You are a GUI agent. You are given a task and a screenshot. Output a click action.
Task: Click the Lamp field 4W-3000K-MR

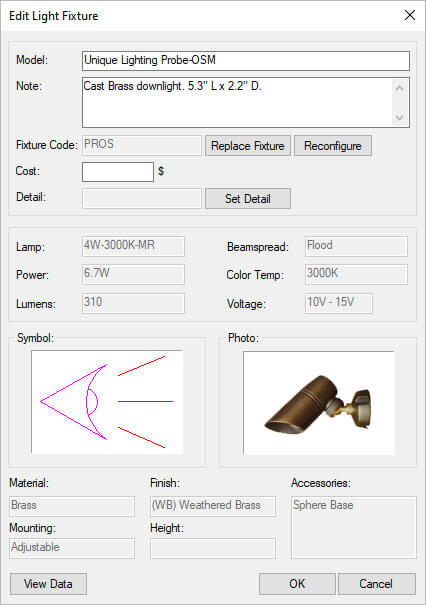[133, 246]
